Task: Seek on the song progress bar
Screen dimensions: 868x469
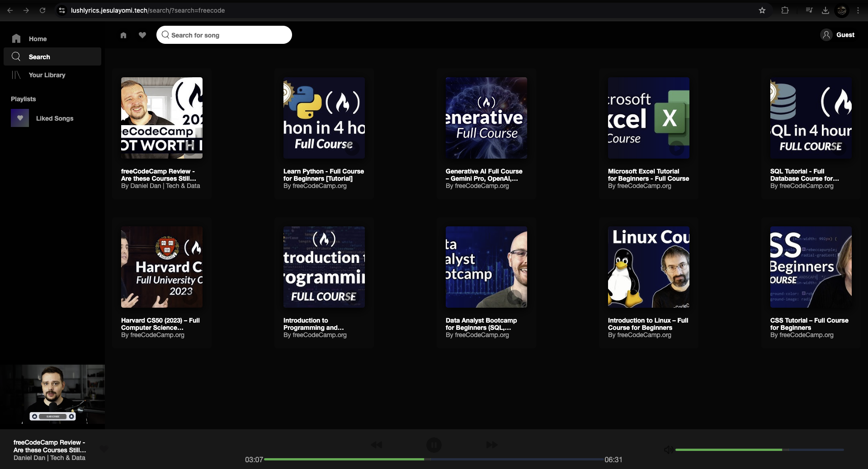Action: coord(434,459)
